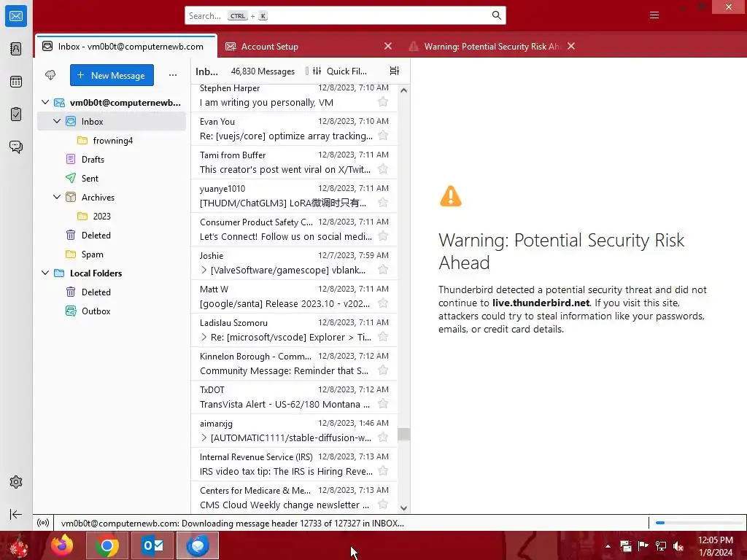Open the Chat space
747x560 pixels.
[16, 147]
